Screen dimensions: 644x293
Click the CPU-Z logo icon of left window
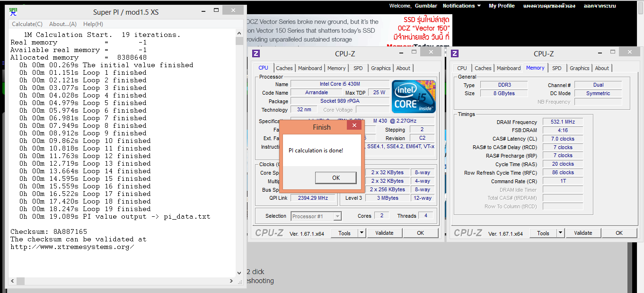pyautogui.click(x=256, y=54)
